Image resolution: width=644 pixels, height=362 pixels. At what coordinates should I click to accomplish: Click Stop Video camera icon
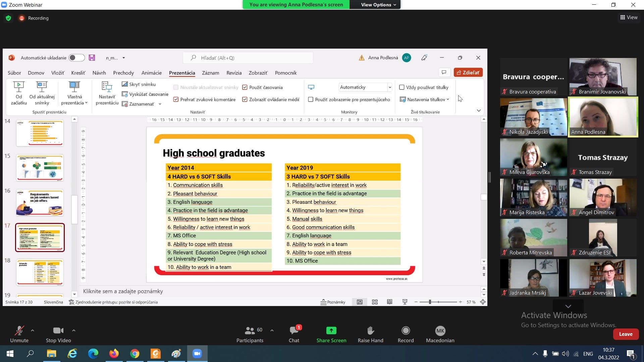coord(58,331)
